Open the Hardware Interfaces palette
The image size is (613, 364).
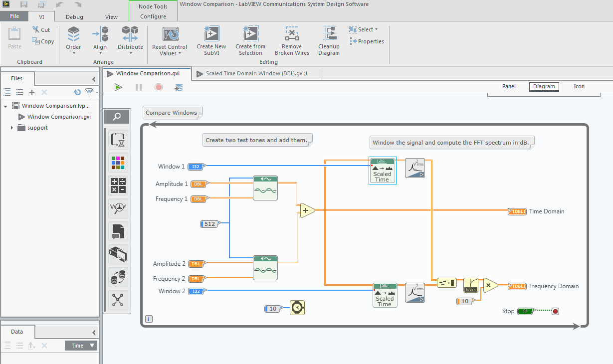point(118,254)
